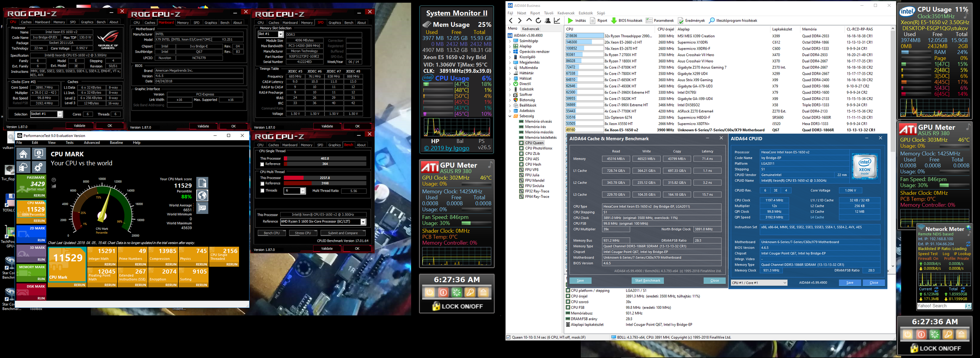Click the power button in clock gadget

pyautogui.click(x=429, y=293)
